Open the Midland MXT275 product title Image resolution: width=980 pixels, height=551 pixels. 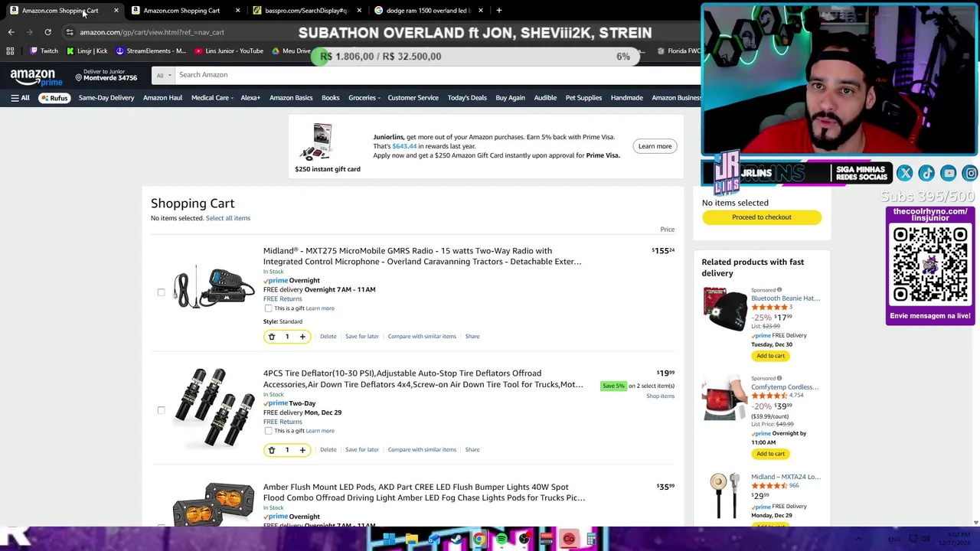[422, 256]
